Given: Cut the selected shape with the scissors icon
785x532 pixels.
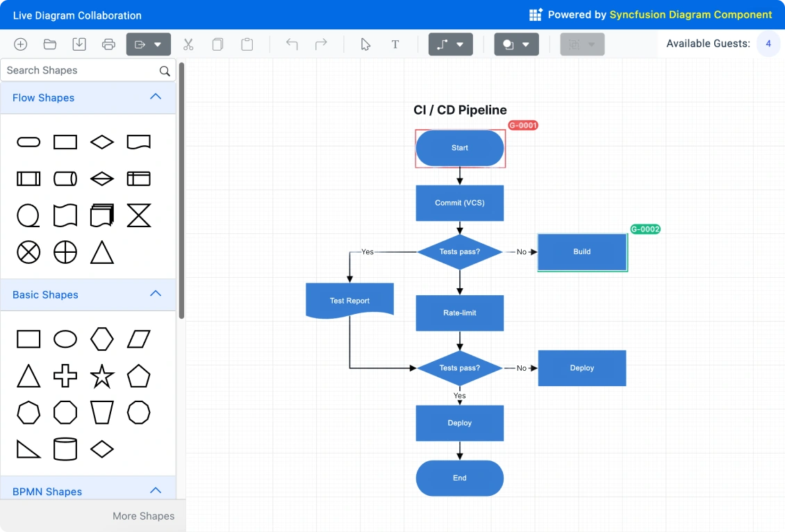Looking at the screenshot, I should 188,44.
